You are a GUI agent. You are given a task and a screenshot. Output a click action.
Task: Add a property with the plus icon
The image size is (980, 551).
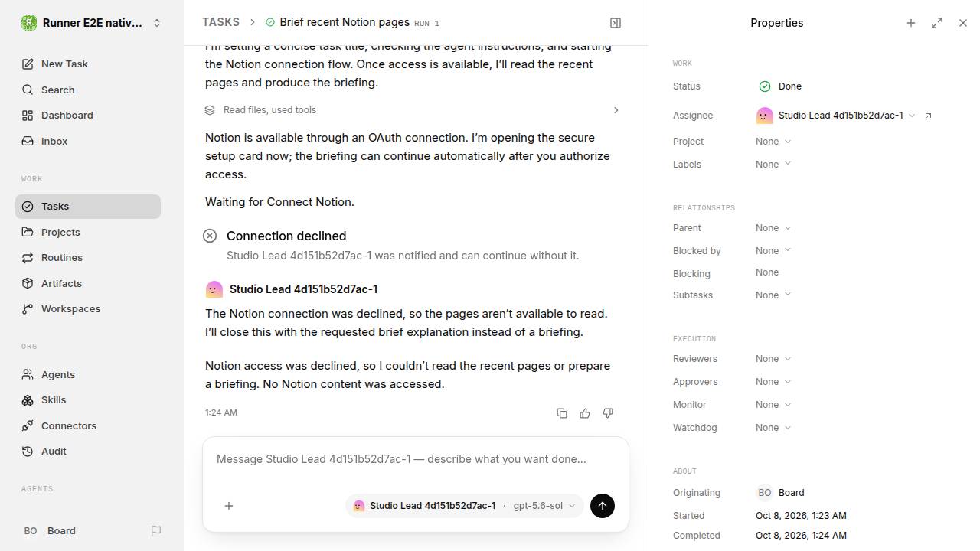point(911,23)
